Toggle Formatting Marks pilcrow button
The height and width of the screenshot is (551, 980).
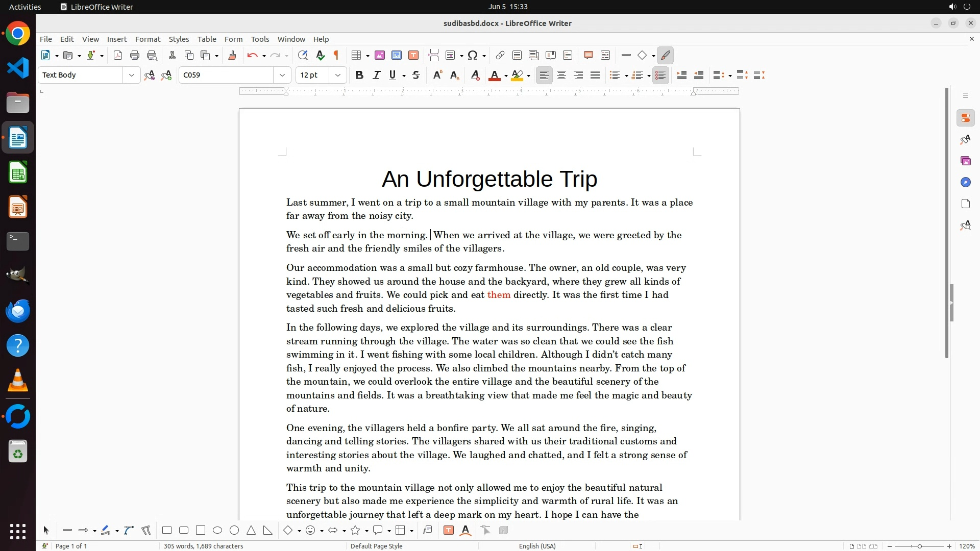click(336, 56)
